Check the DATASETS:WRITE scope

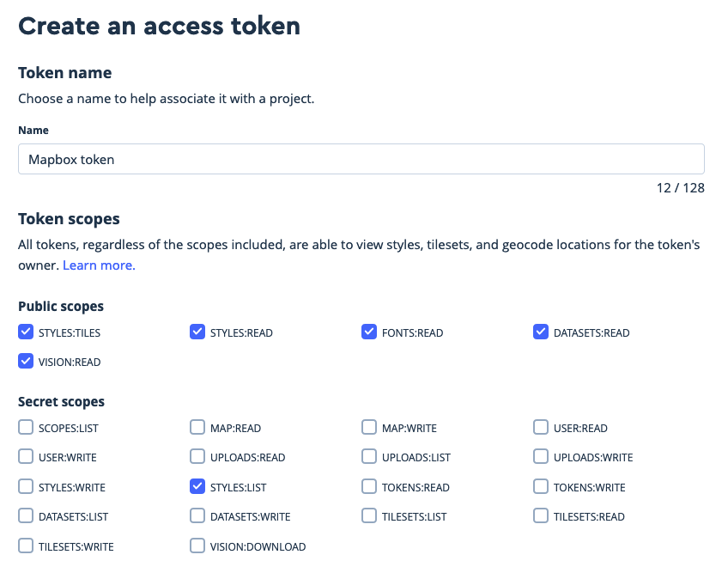(x=197, y=515)
